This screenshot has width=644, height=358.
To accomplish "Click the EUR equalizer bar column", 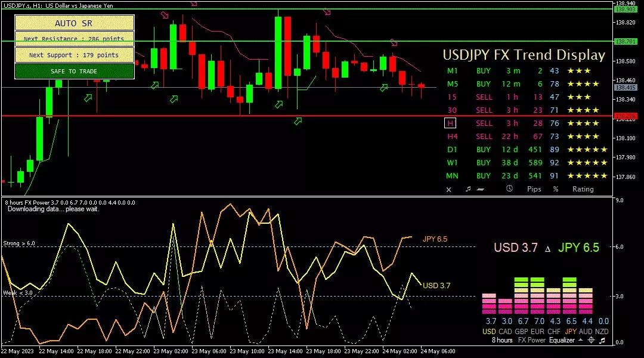I will tap(537, 296).
